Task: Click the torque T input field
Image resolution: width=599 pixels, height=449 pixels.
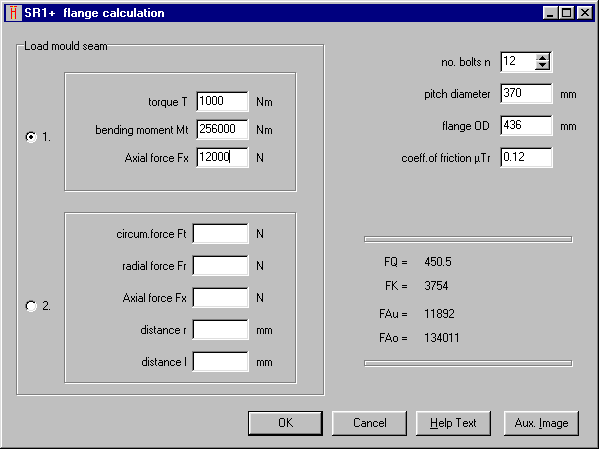Action: click(x=222, y=101)
